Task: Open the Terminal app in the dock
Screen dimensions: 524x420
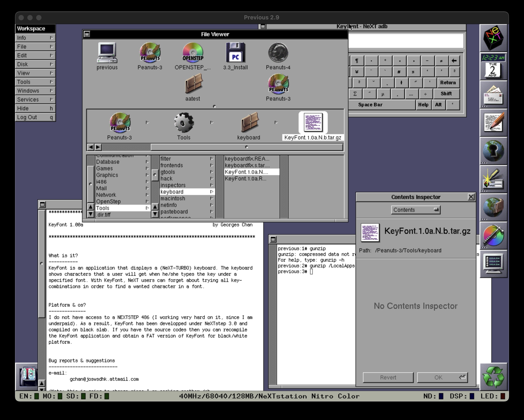Action: (493, 264)
